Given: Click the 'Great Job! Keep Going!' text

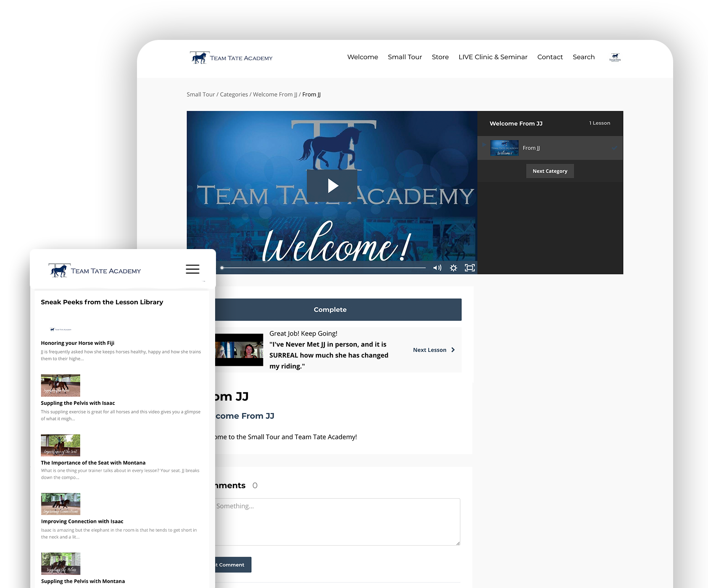Looking at the screenshot, I should click(303, 333).
